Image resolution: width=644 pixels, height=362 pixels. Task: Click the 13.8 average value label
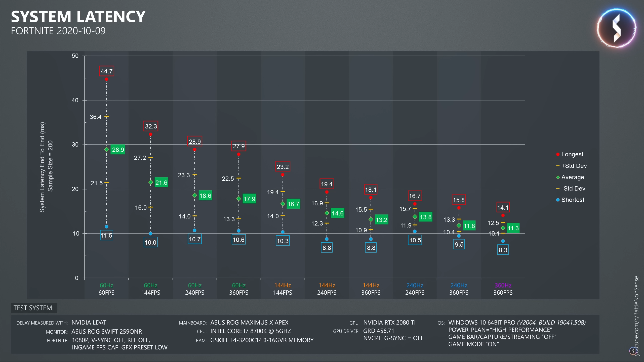[x=426, y=217]
